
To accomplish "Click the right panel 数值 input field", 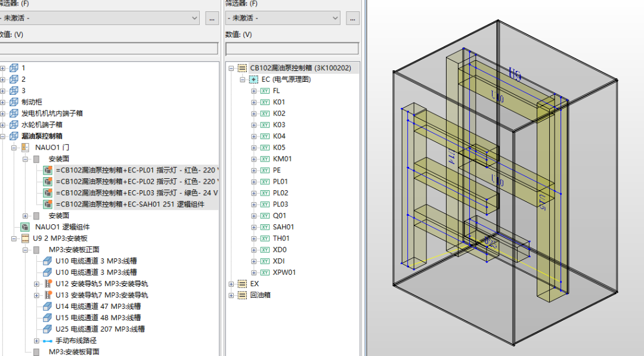I will tap(292, 48).
